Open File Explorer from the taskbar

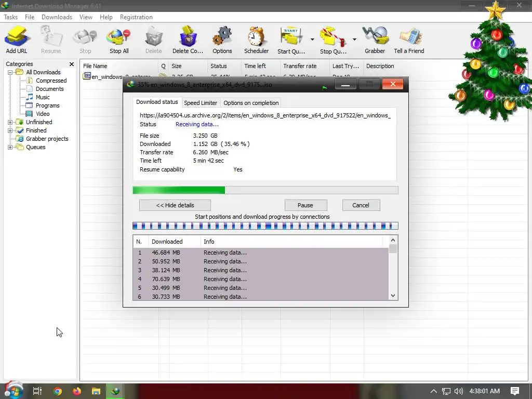tap(96, 391)
